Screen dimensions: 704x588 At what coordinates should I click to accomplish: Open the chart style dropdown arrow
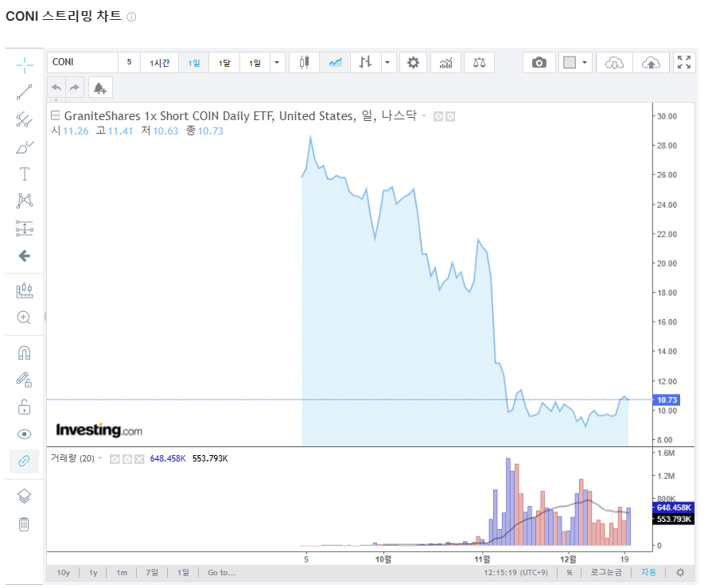388,62
